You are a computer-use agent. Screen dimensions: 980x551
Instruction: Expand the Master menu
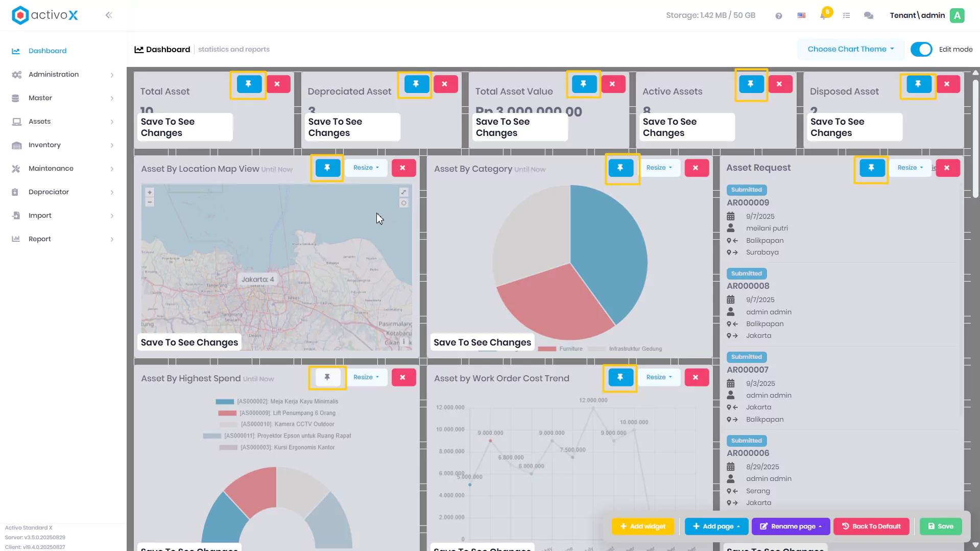[63, 98]
